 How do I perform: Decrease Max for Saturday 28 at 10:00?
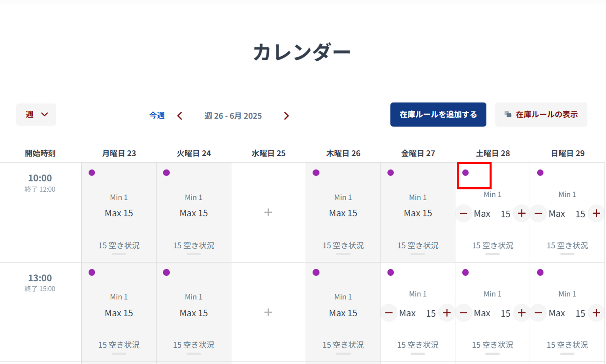[463, 213]
